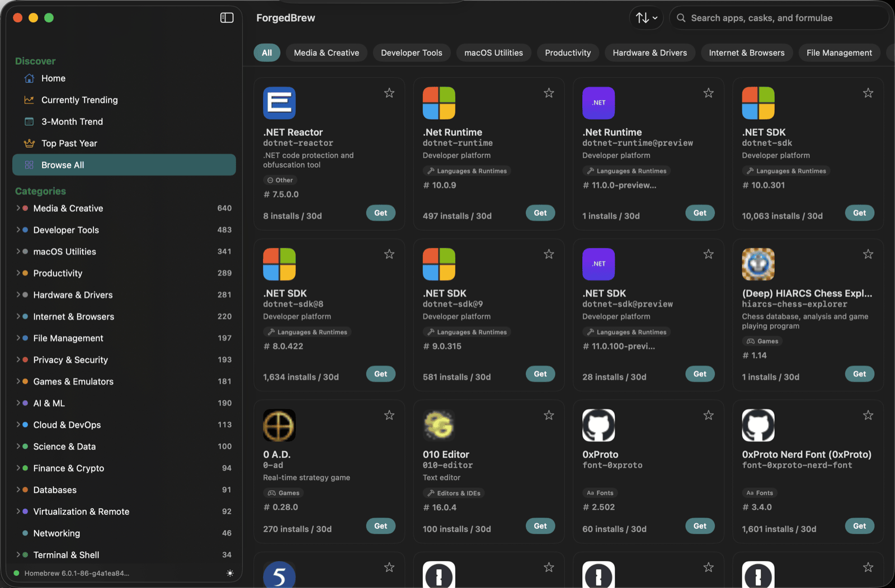
Task: Click the dotnet-sdk@9 Microsoft logo icon
Action: 439,264
